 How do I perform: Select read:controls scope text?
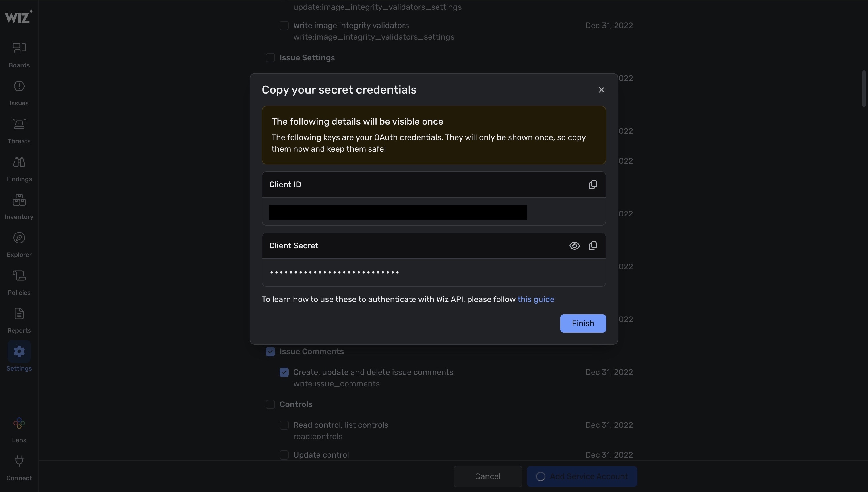point(317,437)
